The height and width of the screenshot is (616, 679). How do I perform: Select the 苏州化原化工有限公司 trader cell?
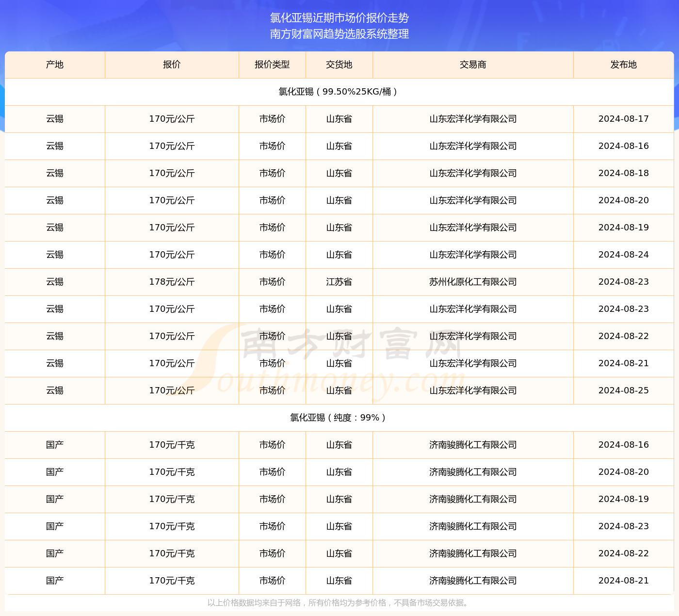point(473,282)
